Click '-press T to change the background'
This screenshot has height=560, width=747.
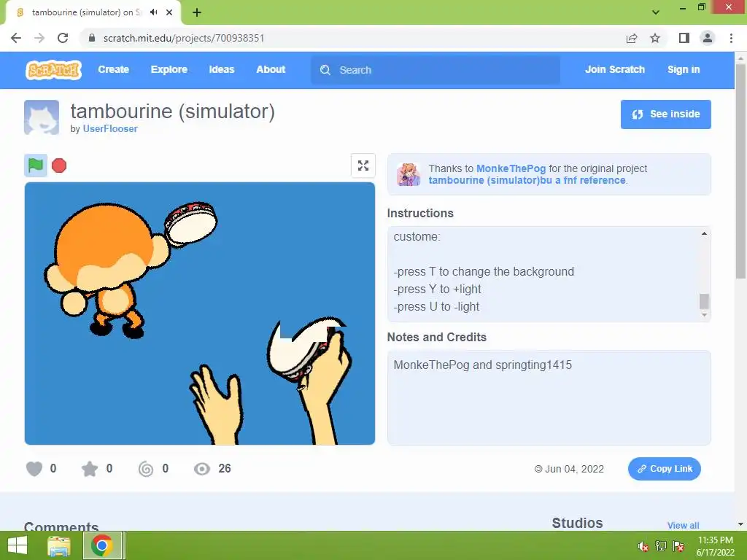coord(484,271)
